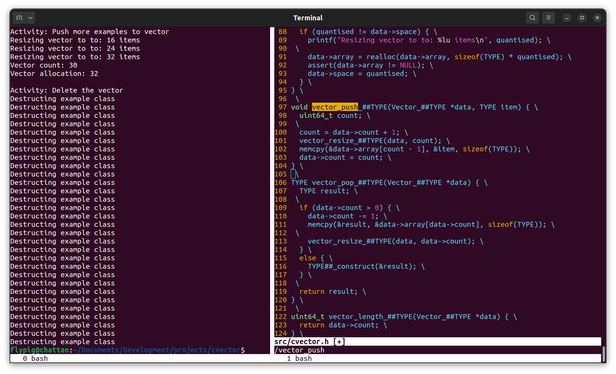
Task: Click the /vector_push search command line
Action: (x=299, y=350)
